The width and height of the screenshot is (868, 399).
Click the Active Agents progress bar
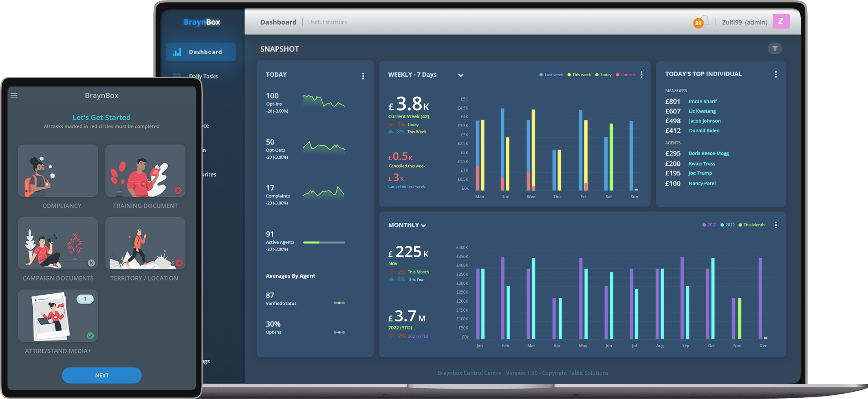tap(324, 242)
